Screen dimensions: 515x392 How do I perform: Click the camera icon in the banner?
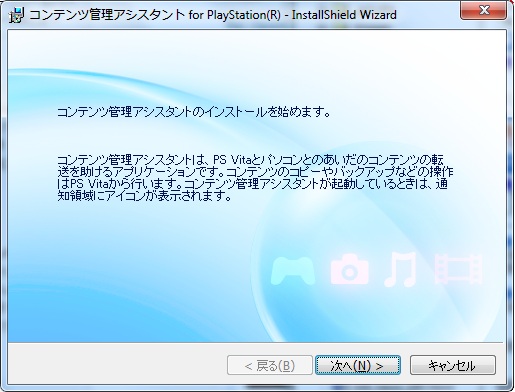click(x=349, y=270)
